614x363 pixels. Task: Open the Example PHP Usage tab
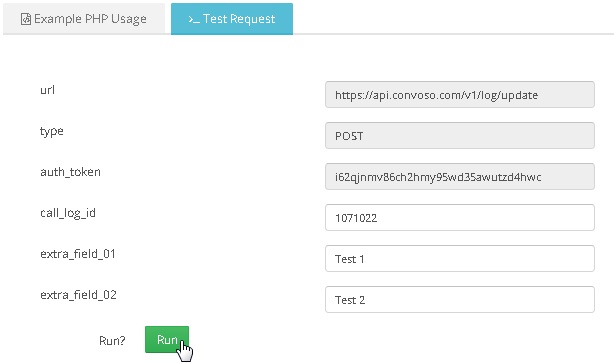pyautogui.click(x=84, y=19)
